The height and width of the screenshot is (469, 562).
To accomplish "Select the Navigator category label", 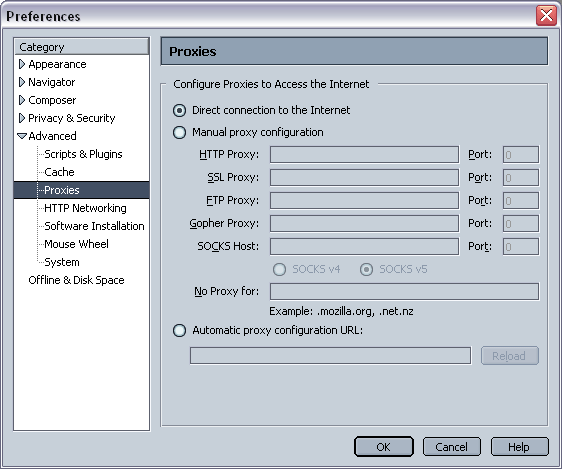I will [52, 82].
